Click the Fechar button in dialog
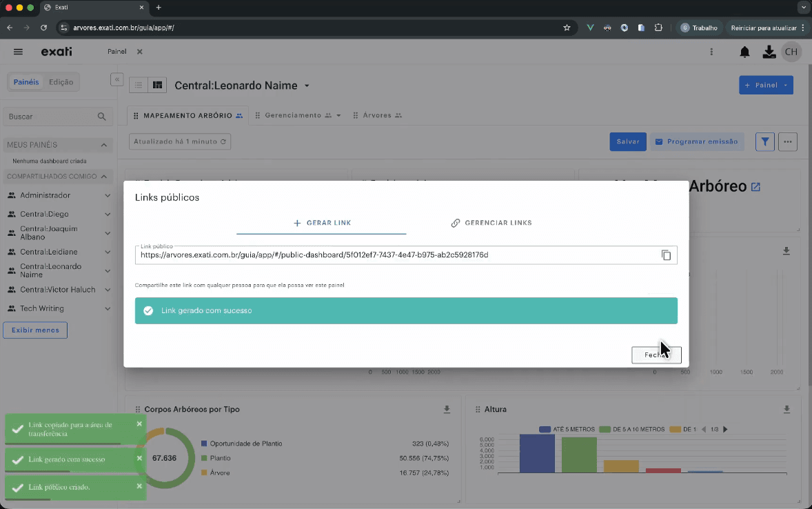Screen dimensions: 812x509 (656, 355)
